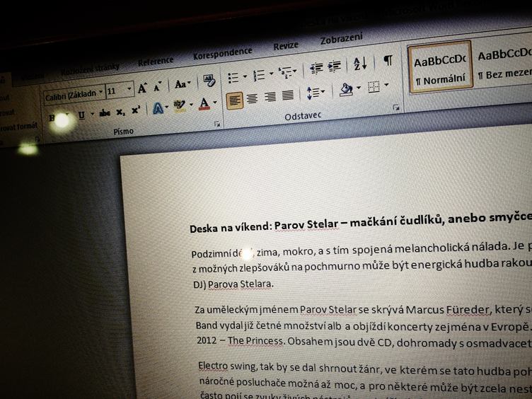This screenshot has width=532, height=399.
Task: Expand the font color arrow
Action: 215,102
